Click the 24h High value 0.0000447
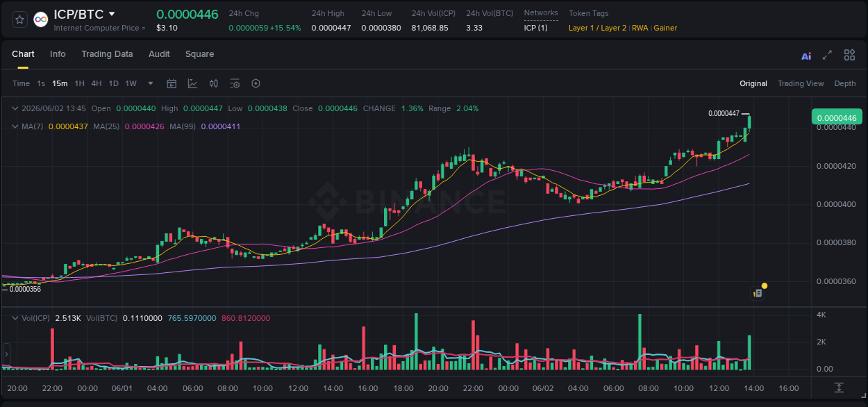 pyautogui.click(x=331, y=28)
